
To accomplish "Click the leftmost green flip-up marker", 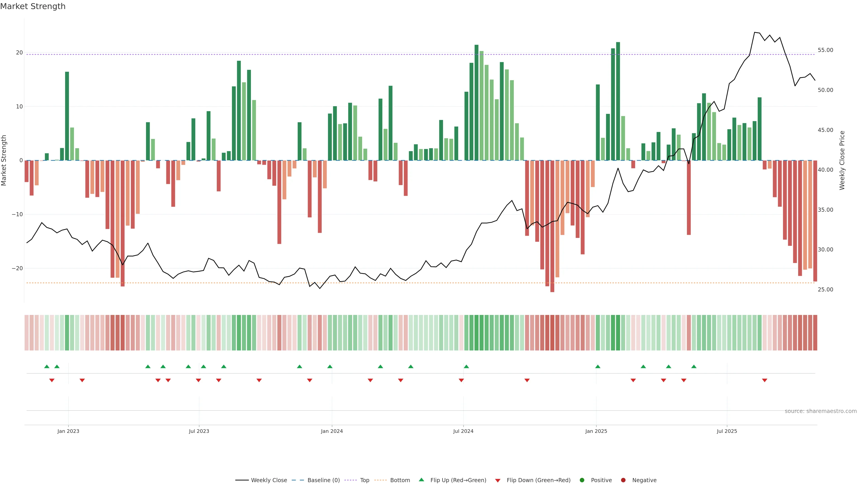I will point(47,366).
